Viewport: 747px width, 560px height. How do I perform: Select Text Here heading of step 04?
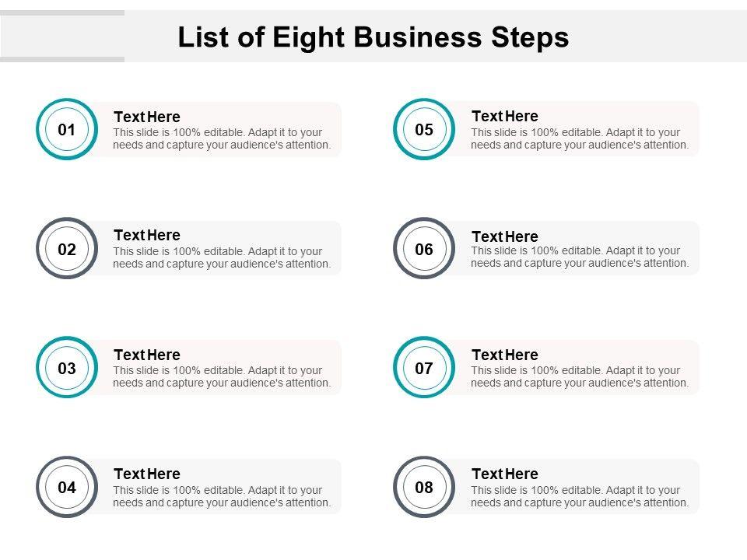146,474
